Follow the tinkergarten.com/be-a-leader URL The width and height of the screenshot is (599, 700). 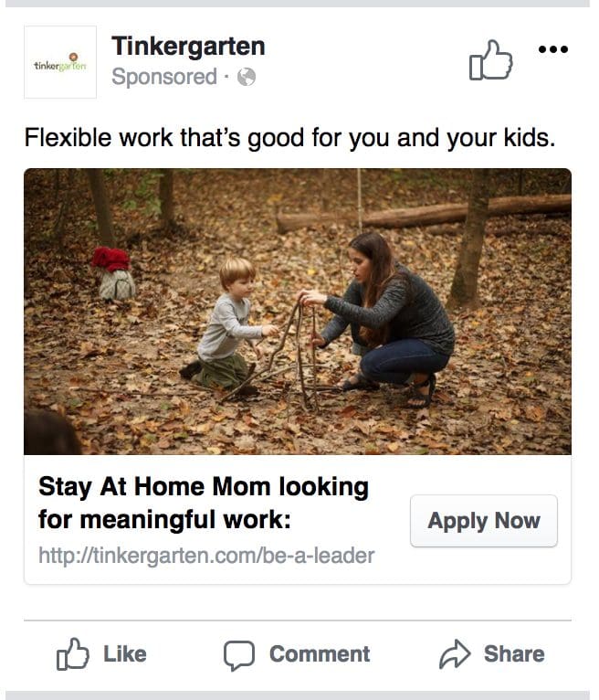pos(206,555)
